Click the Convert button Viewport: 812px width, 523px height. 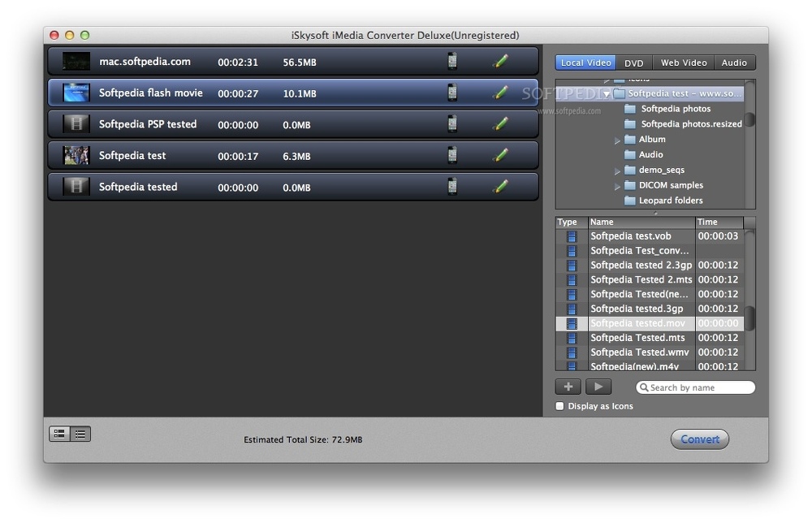[700, 439]
